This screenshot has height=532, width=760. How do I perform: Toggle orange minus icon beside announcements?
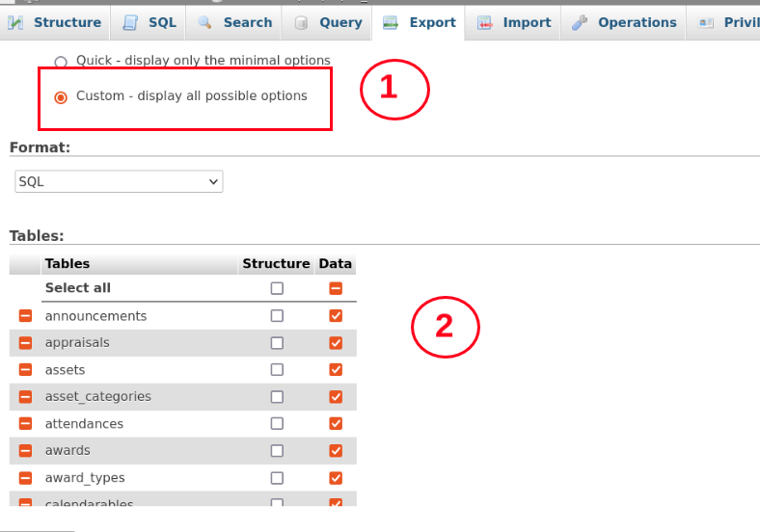pos(25,316)
